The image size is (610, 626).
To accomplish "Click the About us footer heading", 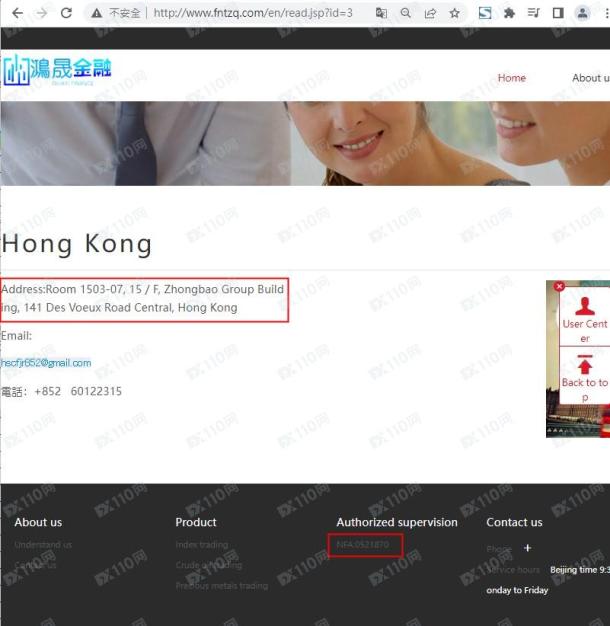I will click(x=38, y=522).
